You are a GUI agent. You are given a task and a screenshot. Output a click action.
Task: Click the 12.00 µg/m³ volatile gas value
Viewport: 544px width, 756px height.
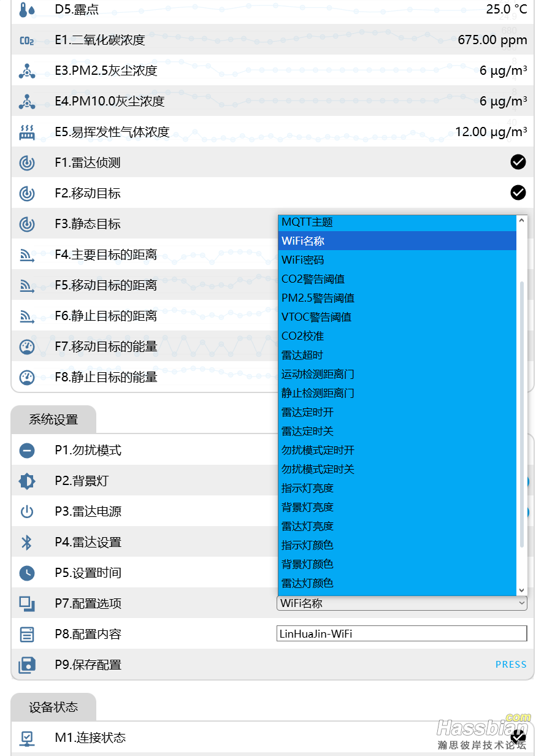tap(491, 132)
